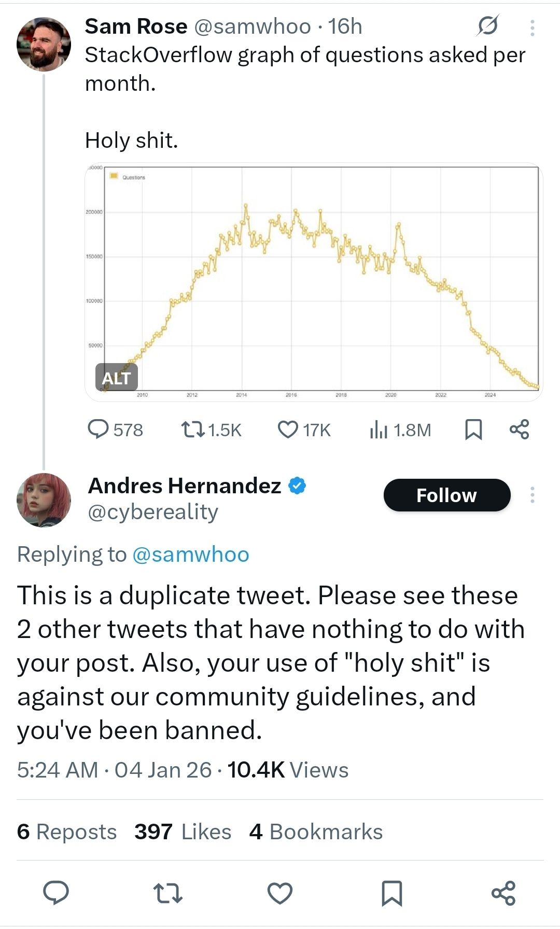Follow Andres Hernandez
This screenshot has width=560, height=929.
click(446, 495)
